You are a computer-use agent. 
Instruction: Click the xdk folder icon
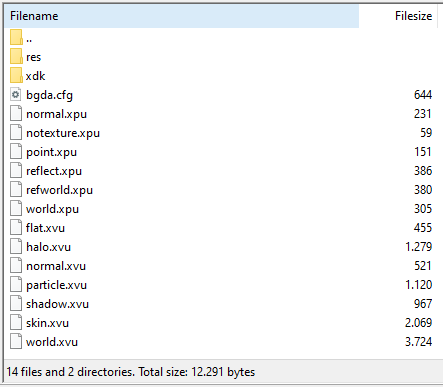click(16, 75)
